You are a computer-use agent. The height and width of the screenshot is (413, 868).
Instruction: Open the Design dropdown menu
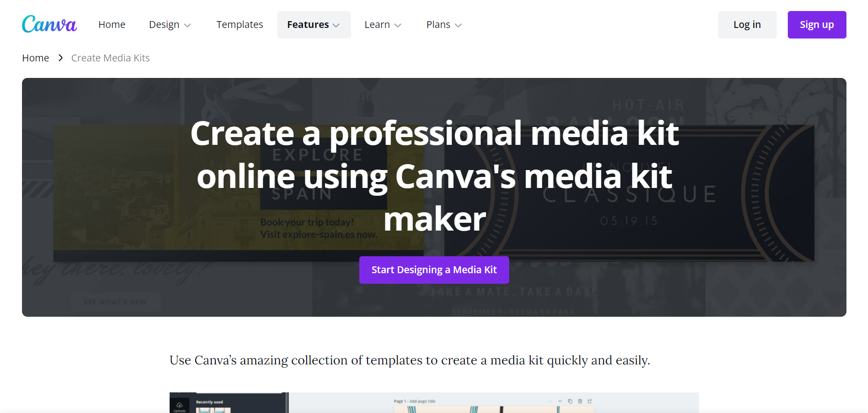tap(170, 24)
